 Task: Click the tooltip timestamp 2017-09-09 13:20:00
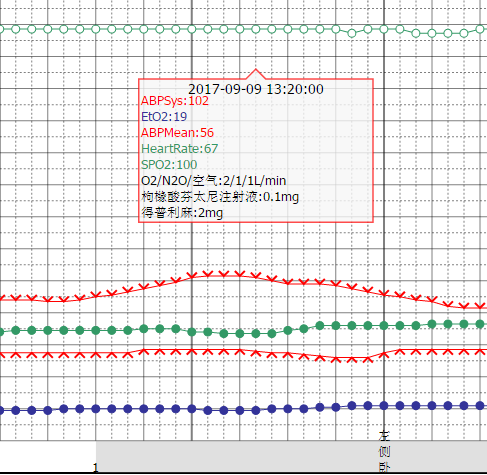tap(256, 89)
